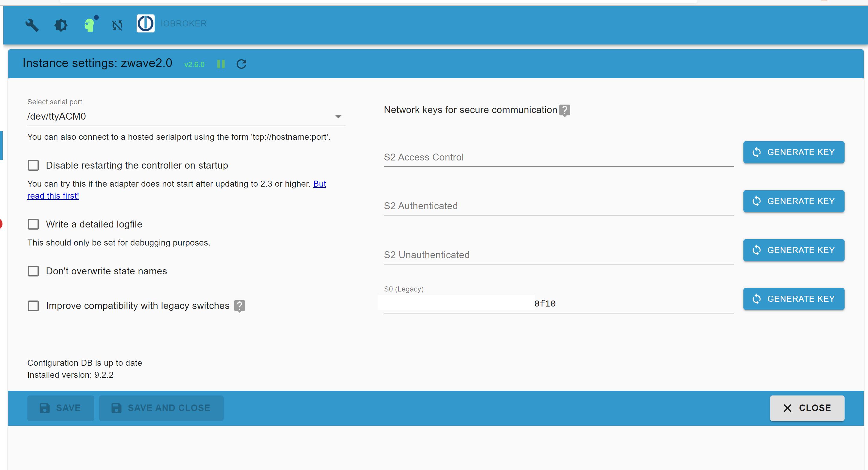Click the green expert mode head icon
This screenshot has width=868, height=470.
[90, 25]
